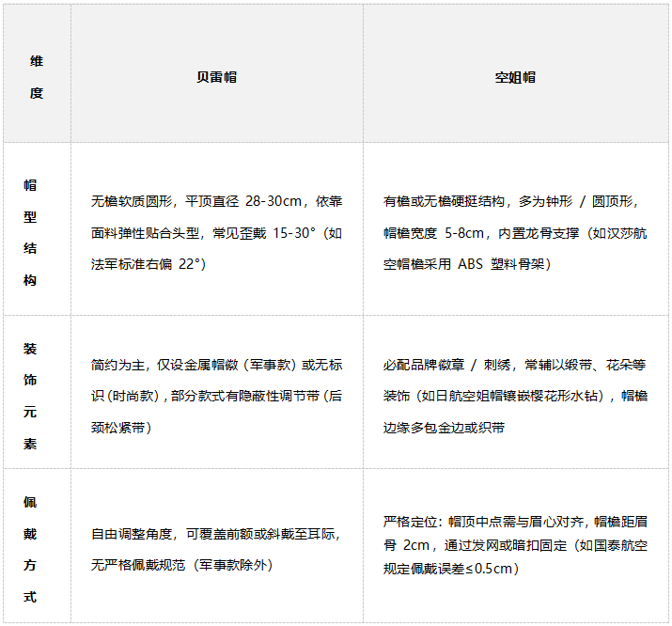Click the 装饰元素 row label
Viewport: 672px width, 626px height.
pos(31,396)
